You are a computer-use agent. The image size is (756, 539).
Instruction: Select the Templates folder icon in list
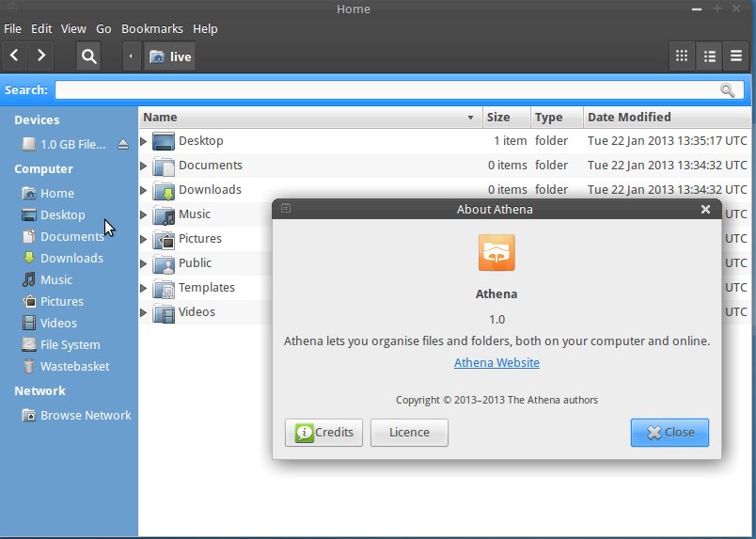[164, 288]
